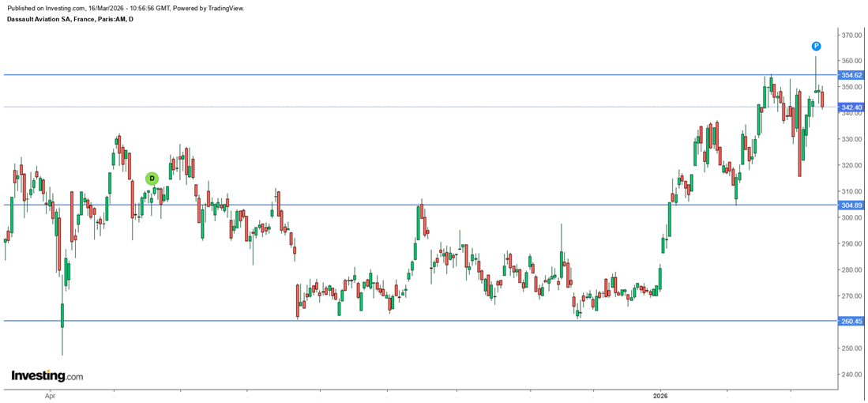The width and height of the screenshot is (868, 403).
Task: Click the 300.00 price axis tick
Action: click(x=851, y=218)
